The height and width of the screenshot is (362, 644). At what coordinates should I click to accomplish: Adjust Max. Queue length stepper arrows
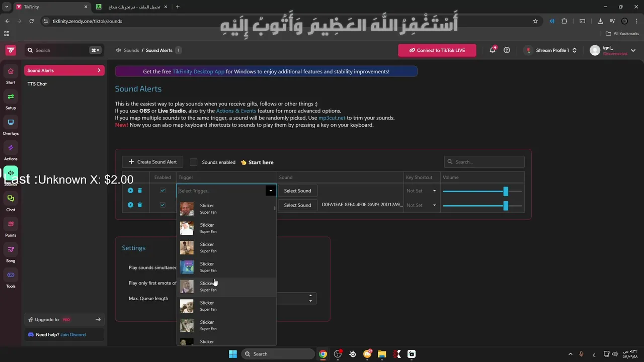click(310, 298)
